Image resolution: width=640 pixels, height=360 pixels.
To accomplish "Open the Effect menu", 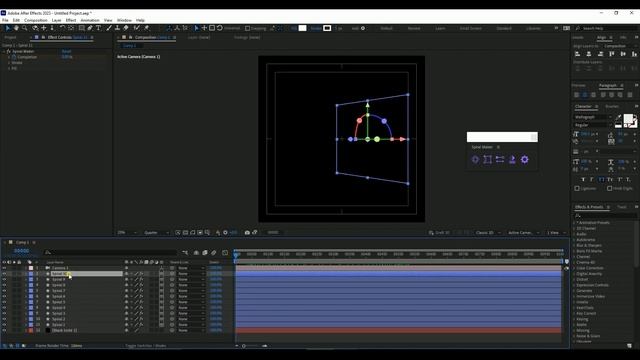I will (71, 20).
